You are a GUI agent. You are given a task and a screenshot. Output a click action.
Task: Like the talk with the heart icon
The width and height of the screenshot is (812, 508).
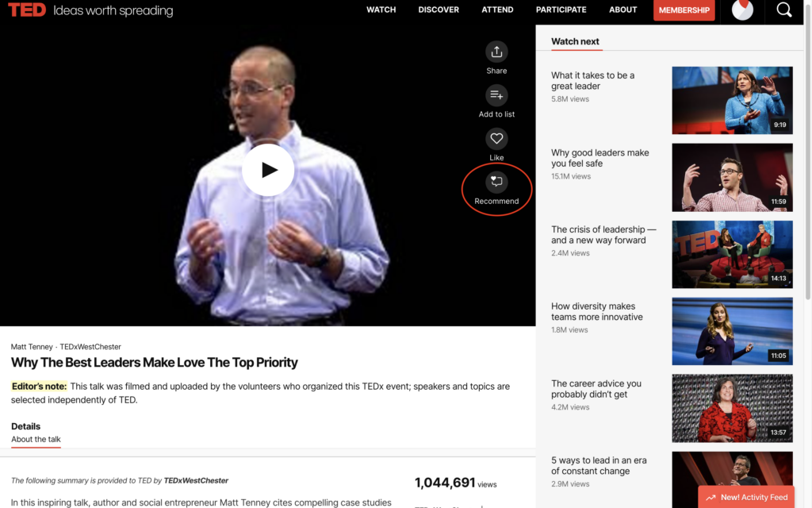click(x=496, y=139)
